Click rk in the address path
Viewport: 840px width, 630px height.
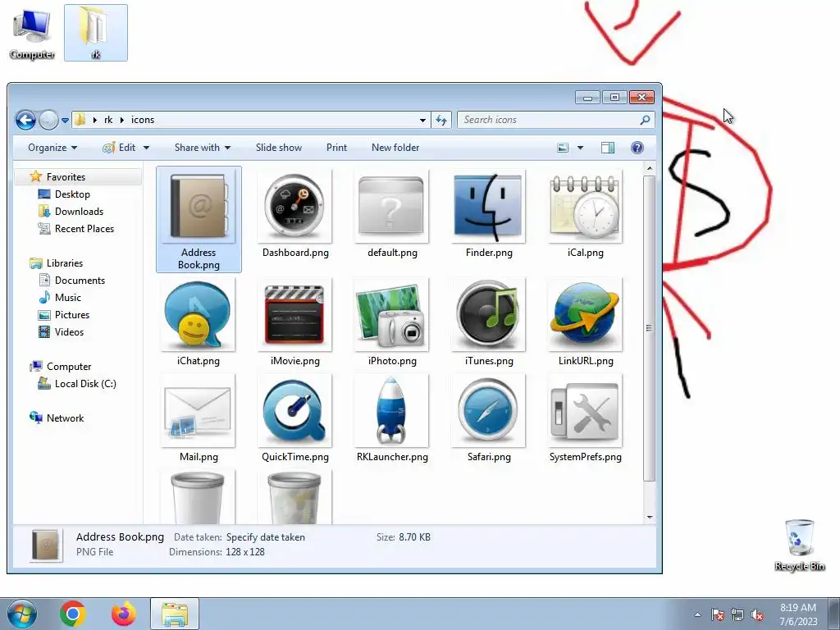pyautogui.click(x=108, y=120)
